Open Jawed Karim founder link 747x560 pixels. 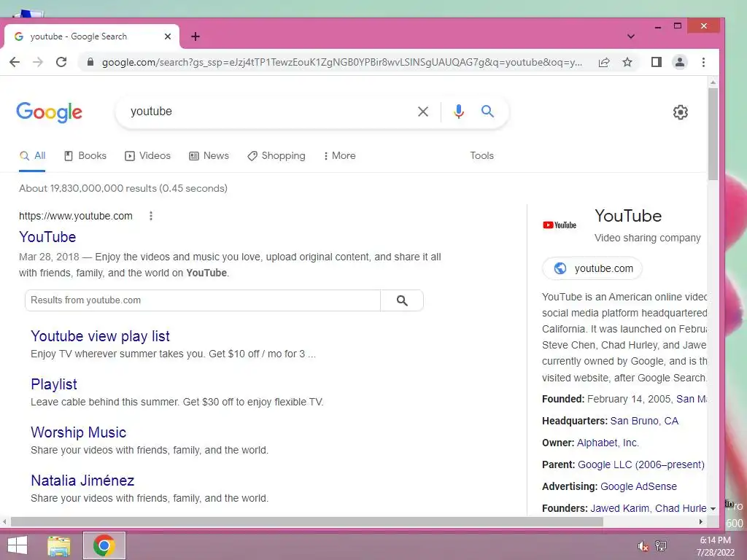tap(620, 508)
